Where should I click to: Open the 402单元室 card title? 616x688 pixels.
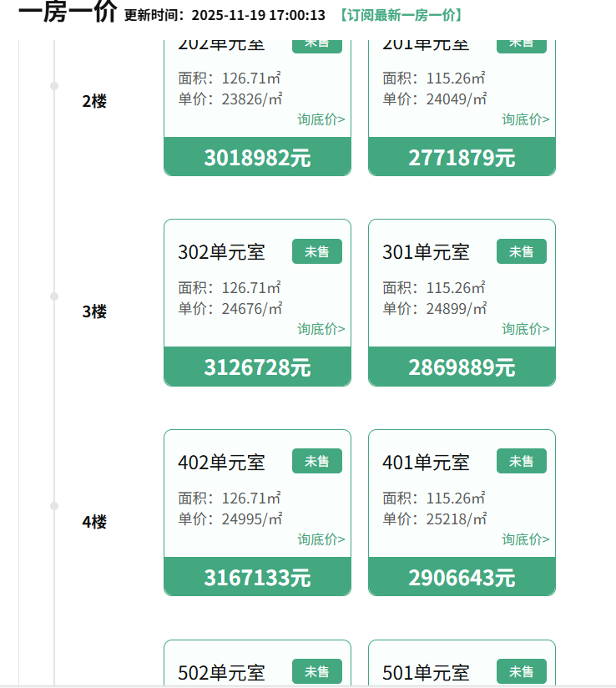(221, 462)
